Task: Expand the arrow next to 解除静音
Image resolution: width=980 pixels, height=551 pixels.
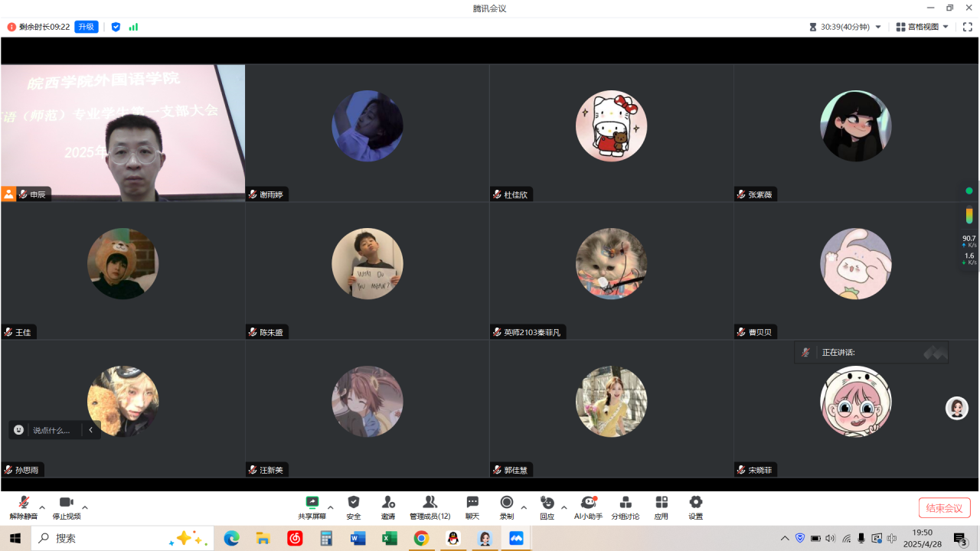Action: [x=42, y=507]
